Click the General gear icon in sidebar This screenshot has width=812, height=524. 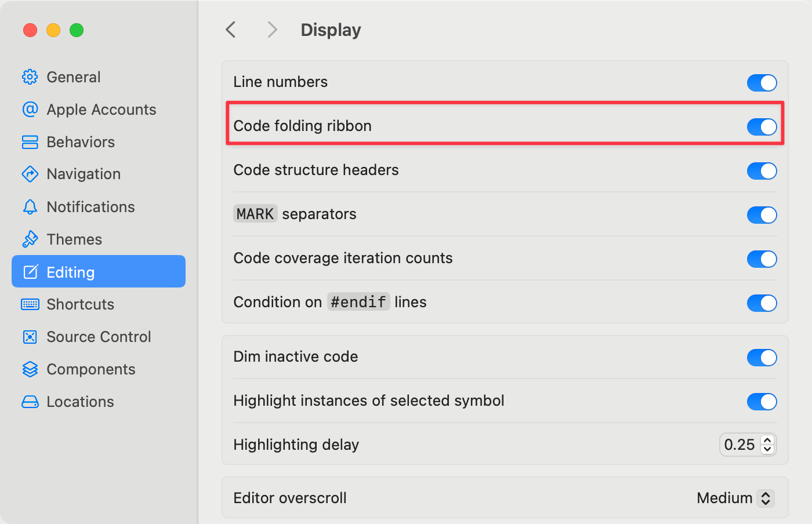coord(30,77)
